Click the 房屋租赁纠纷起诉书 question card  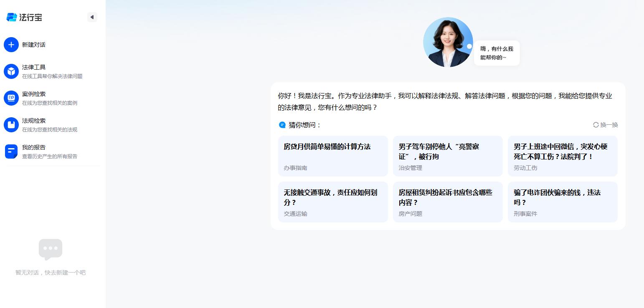[x=448, y=202]
